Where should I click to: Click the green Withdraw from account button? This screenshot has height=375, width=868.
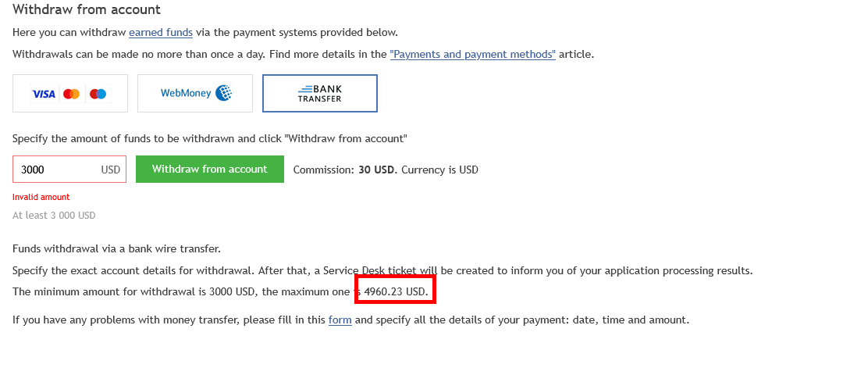tap(210, 169)
